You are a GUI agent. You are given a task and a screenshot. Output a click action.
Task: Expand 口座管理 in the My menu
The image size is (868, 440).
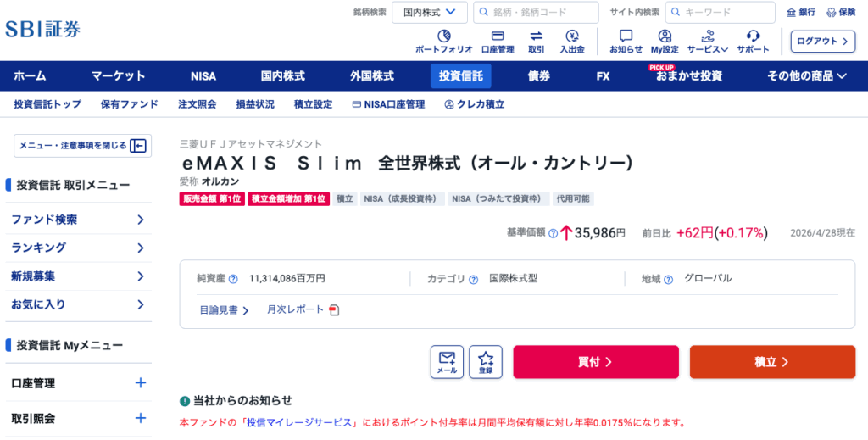(141, 383)
